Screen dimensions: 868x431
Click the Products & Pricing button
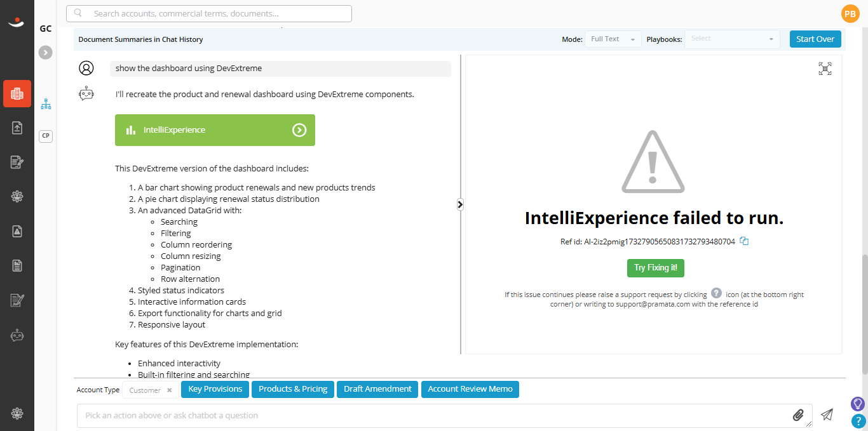pyautogui.click(x=293, y=389)
